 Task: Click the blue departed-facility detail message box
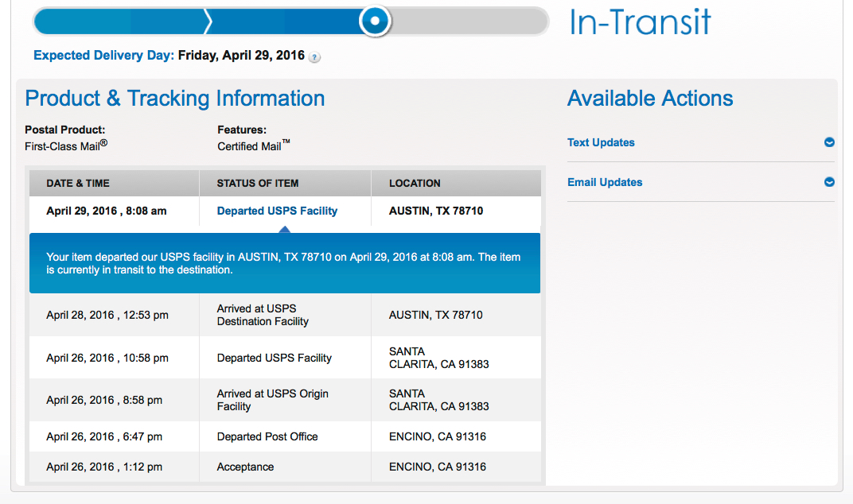[285, 263]
